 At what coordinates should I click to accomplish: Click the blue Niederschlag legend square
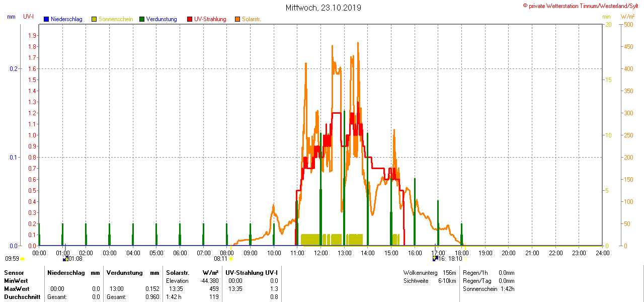(46, 19)
